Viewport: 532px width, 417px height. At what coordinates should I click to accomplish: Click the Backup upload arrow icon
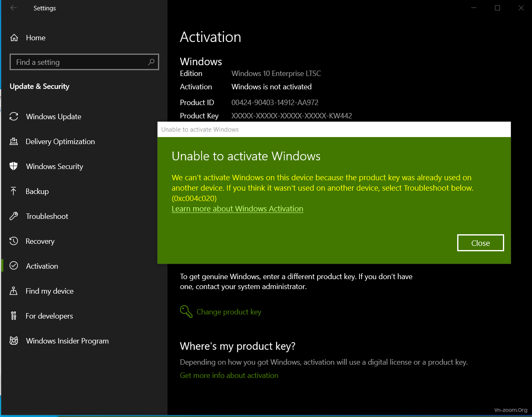click(14, 191)
